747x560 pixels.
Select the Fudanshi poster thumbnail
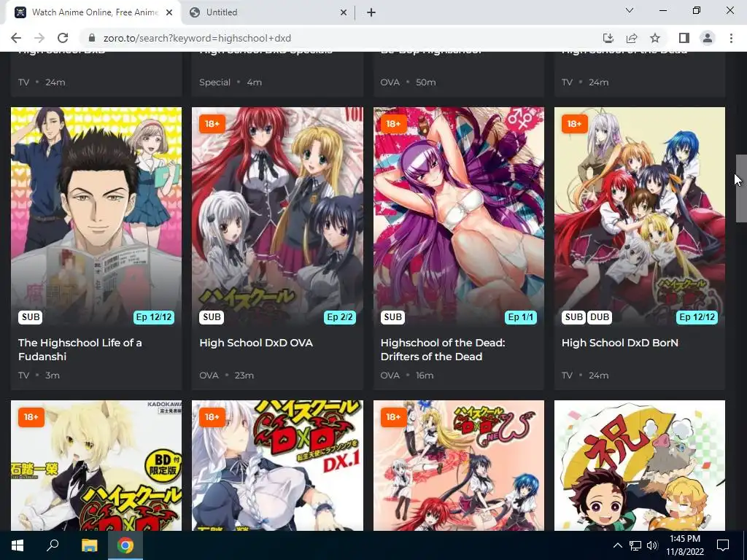click(x=96, y=217)
